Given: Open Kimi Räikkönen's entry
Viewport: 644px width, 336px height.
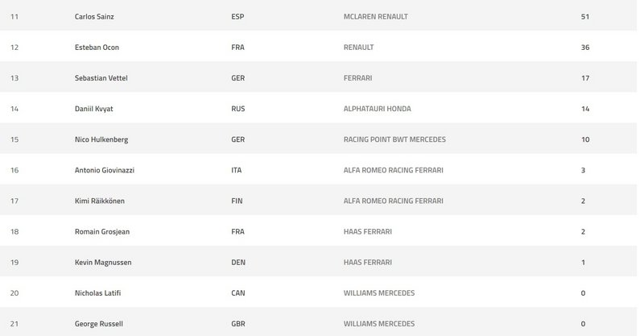Looking at the screenshot, I should pos(100,201).
